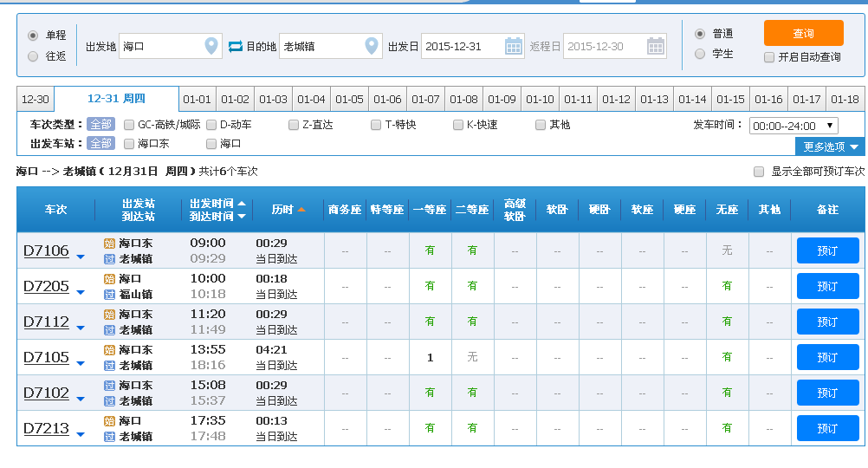
Task: Switch to the 01-01 date tab
Action: point(197,99)
